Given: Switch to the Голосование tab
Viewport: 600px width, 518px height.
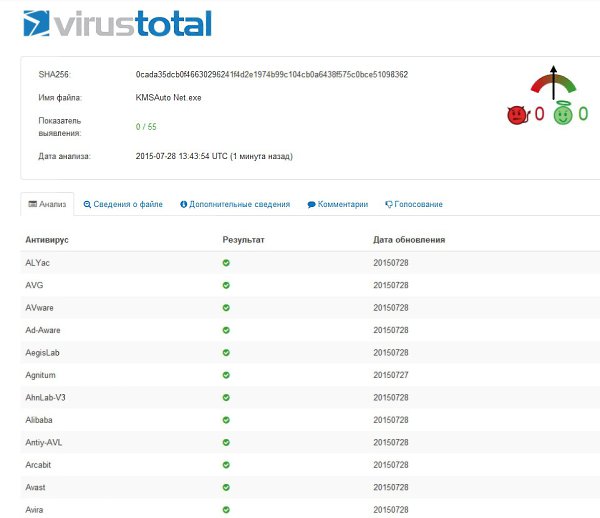Looking at the screenshot, I should [414, 204].
